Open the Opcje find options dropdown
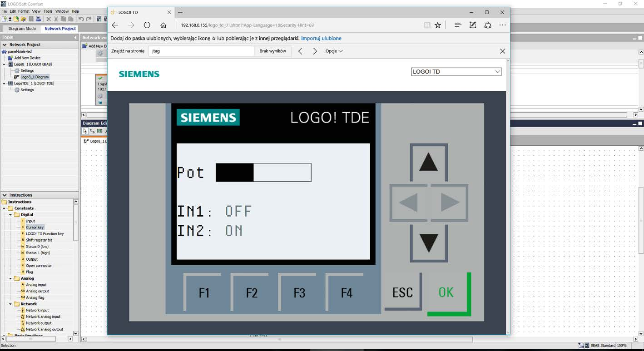This screenshot has width=644, height=351. (334, 51)
